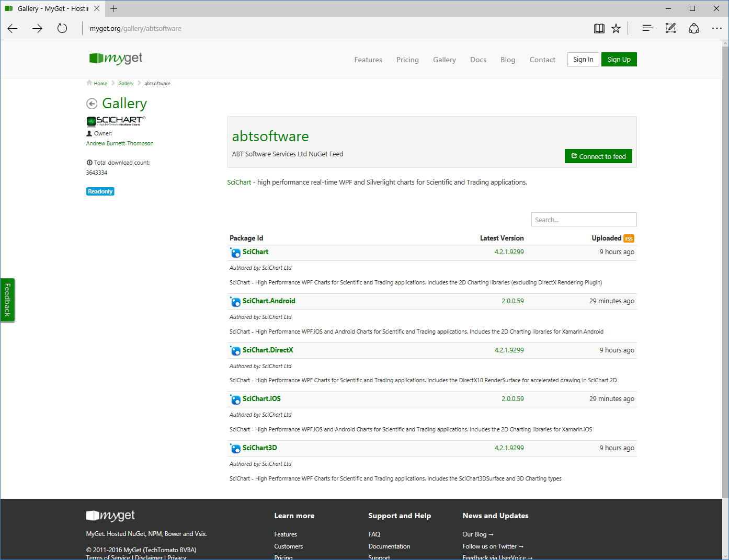This screenshot has width=729, height=560.
Task: Click the MyGet logo in header
Action: click(x=116, y=59)
